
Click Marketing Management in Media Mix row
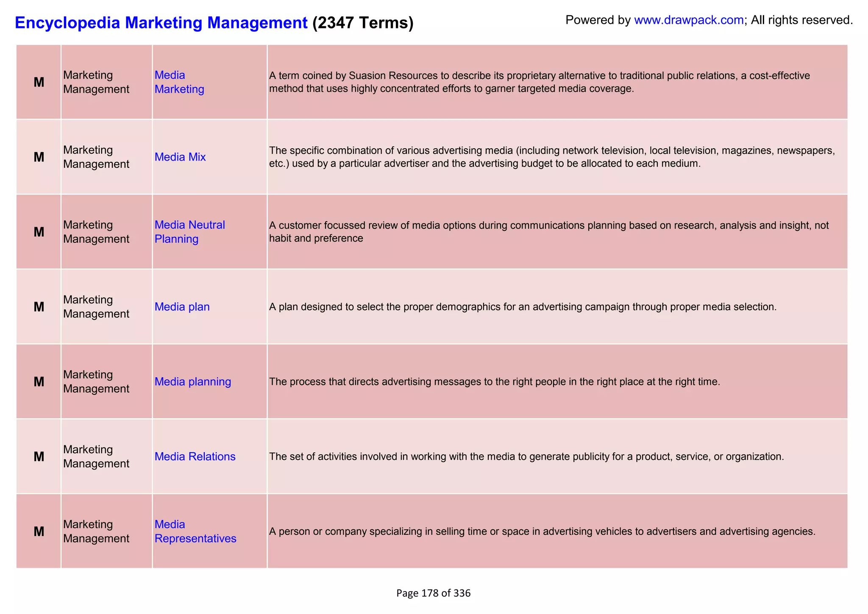[96, 157]
